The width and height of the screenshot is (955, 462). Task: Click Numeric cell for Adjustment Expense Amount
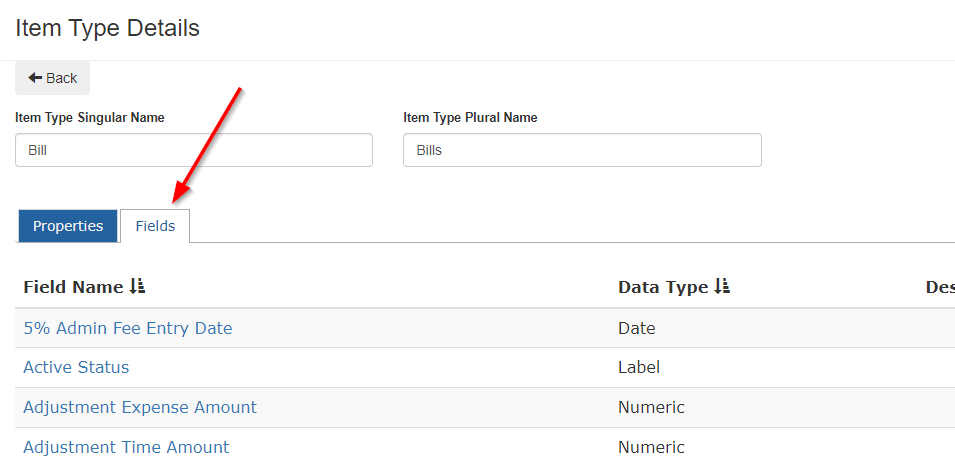click(651, 407)
